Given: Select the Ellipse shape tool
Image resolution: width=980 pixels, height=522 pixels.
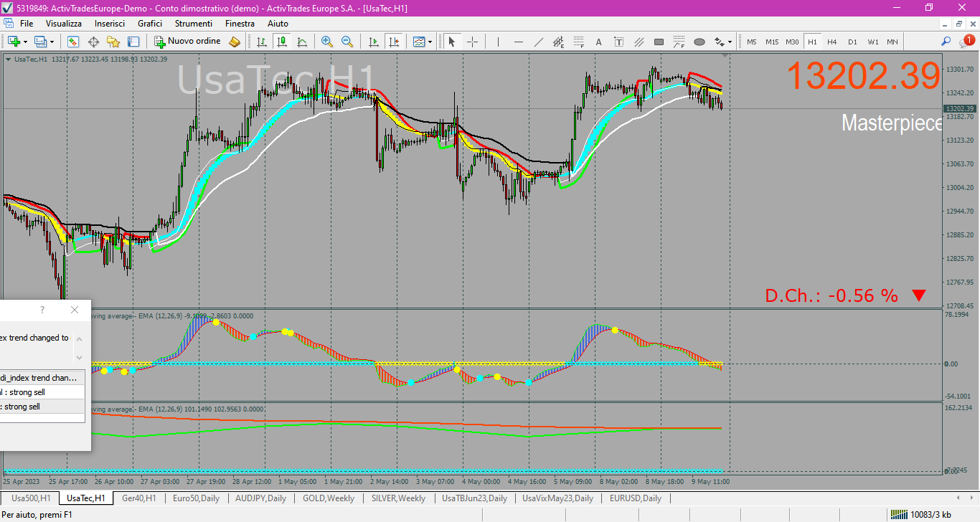Looking at the screenshot, I should point(699,42).
